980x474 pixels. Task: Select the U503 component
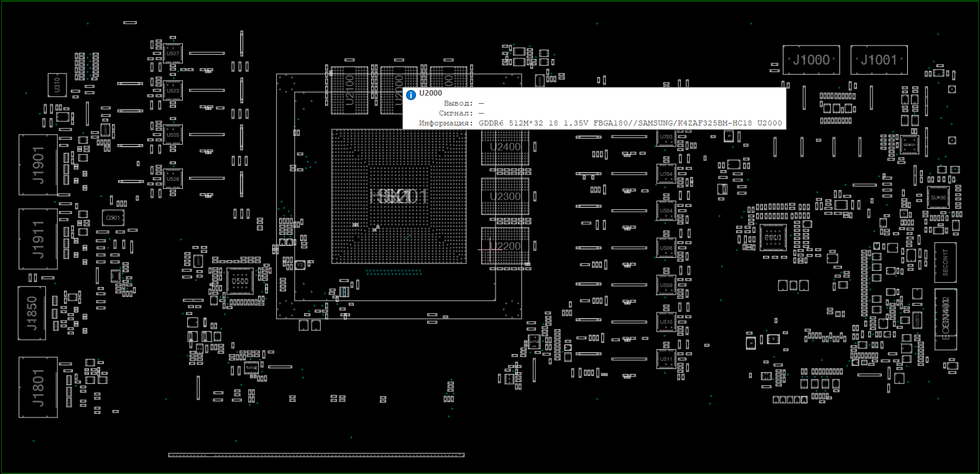point(173,91)
